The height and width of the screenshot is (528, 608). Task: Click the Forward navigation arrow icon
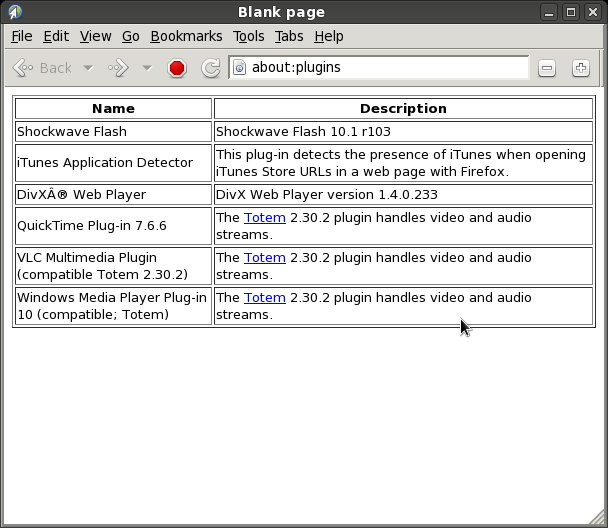(119, 68)
